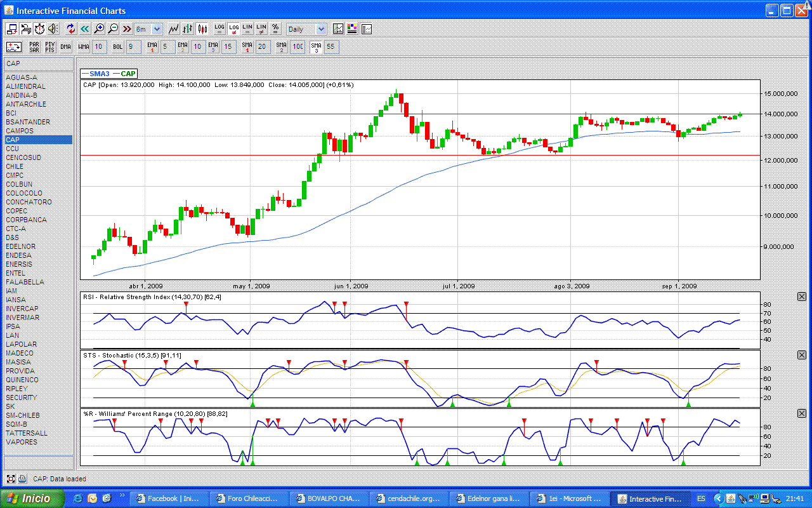Toggle the Bollinger bands BOL button
The image size is (812, 508).
(118, 47)
